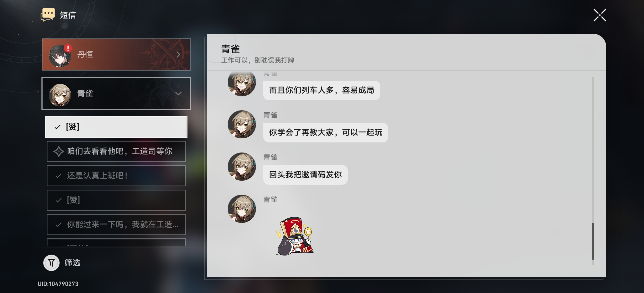Viewport: 644px width, 293px height.
Task: Click 青雀's avatar in contact list
Action: click(x=60, y=95)
